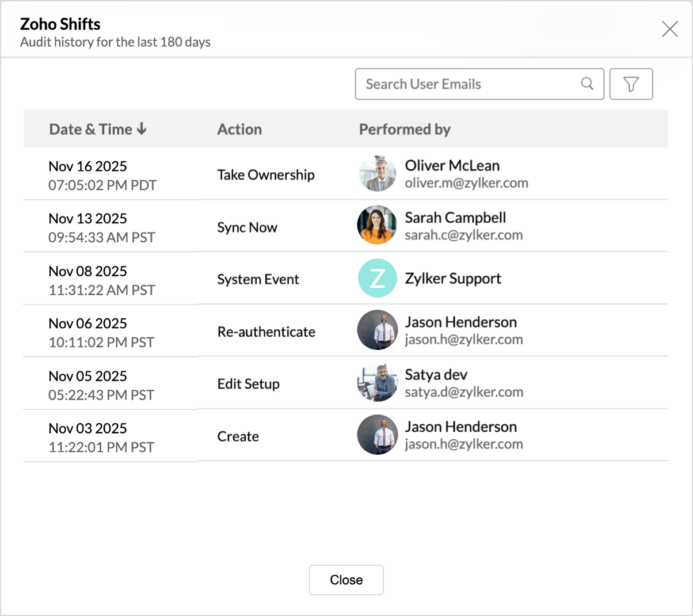This screenshot has height=616, width=693.
Task: Click the filter funnel icon
Action: [x=631, y=84]
